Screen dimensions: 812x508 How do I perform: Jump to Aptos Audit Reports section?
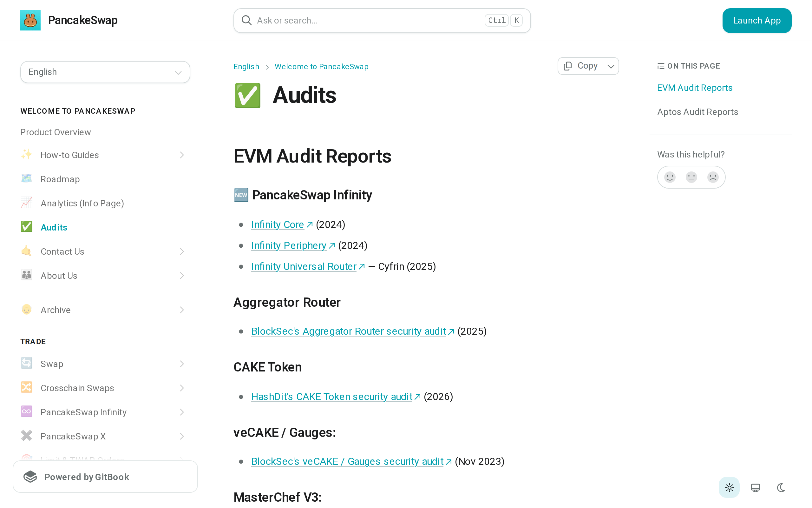coord(697,112)
